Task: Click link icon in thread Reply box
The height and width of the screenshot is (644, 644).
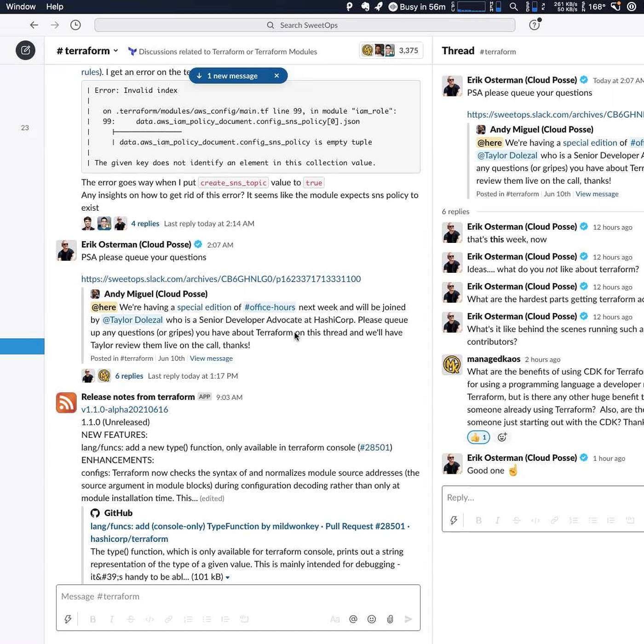Action: [554, 520]
